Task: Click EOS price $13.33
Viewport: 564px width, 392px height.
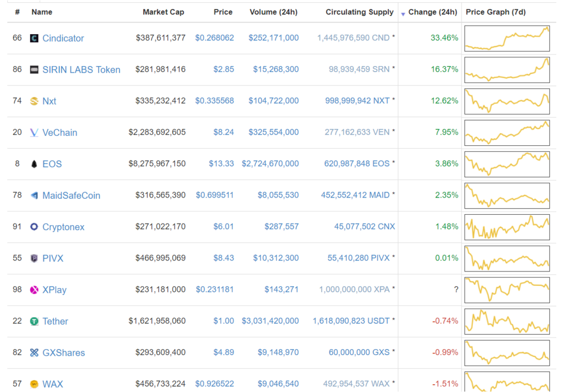Action: tap(221, 164)
